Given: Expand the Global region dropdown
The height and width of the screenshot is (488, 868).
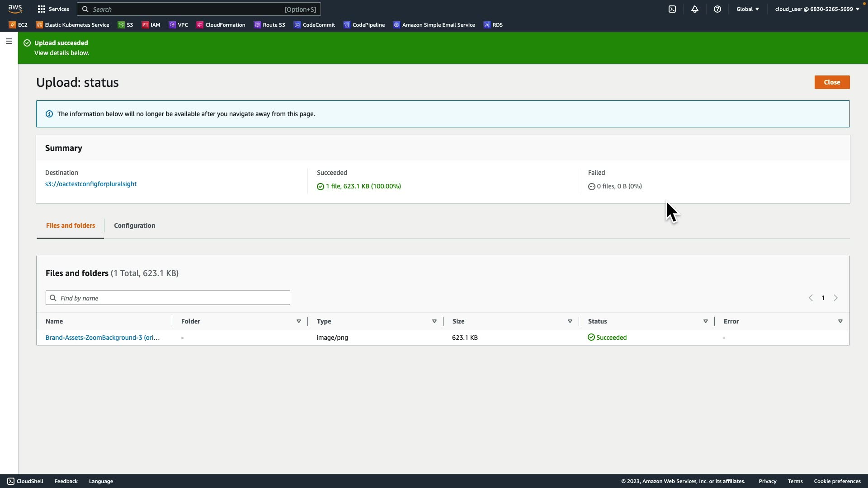Looking at the screenshot, I should [748, 9].
